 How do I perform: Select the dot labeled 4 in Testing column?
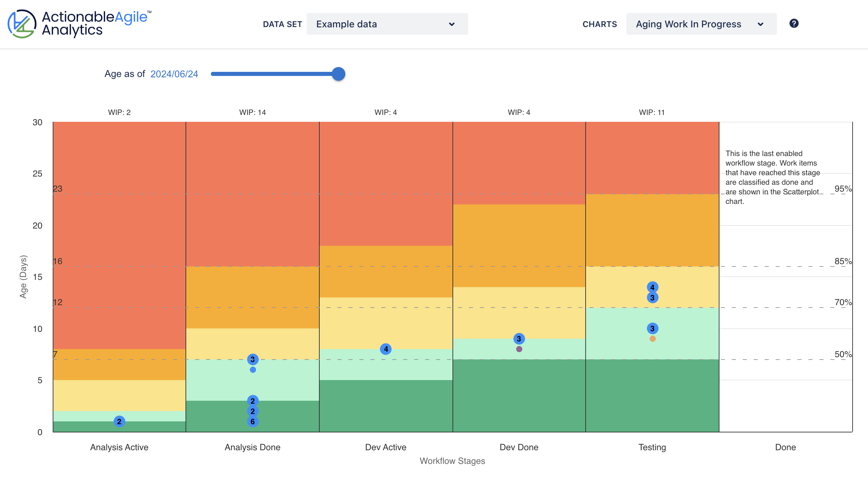point(652,287)
